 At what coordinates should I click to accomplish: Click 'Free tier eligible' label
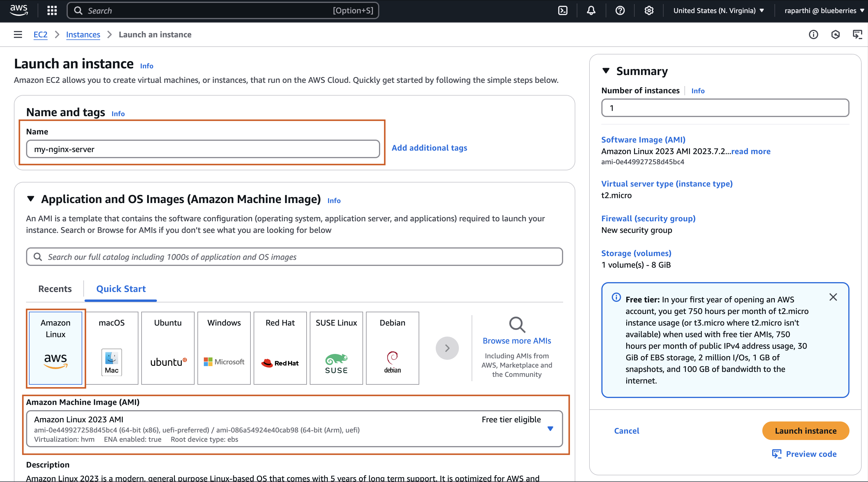coord(511,419)
